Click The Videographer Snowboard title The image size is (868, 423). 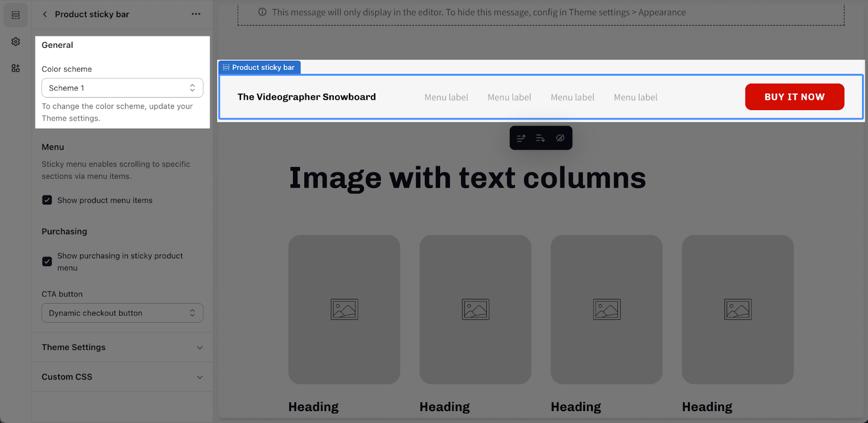point(307,97)
